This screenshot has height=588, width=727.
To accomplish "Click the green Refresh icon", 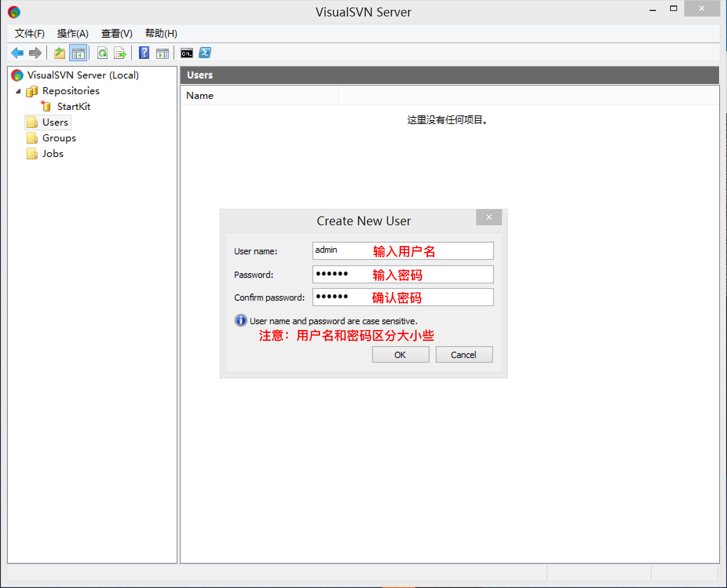I will (x=102, y=53).
